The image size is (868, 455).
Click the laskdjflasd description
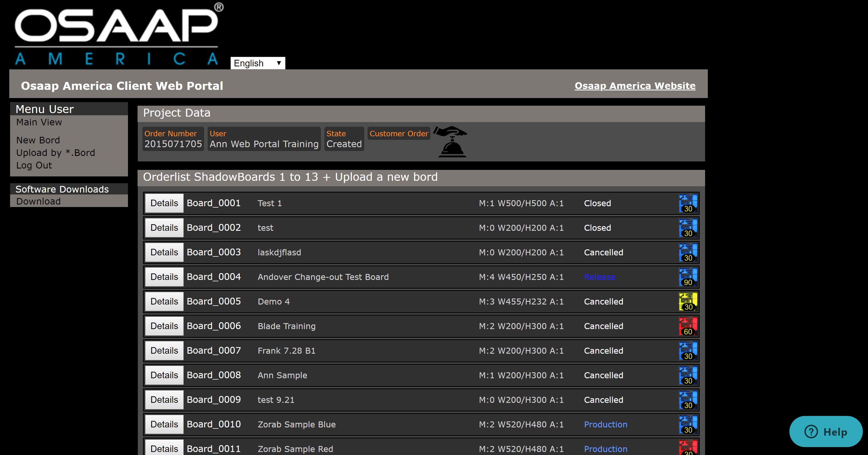coord(279,252)
